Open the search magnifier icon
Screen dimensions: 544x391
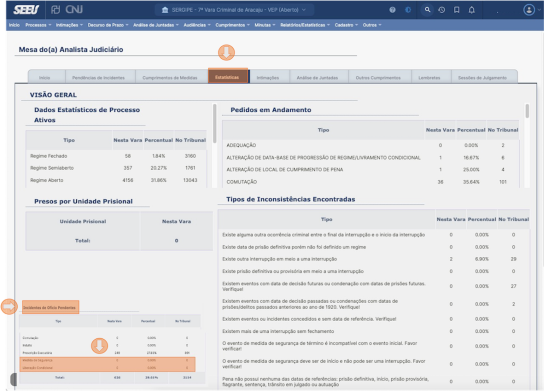point(427,10)
